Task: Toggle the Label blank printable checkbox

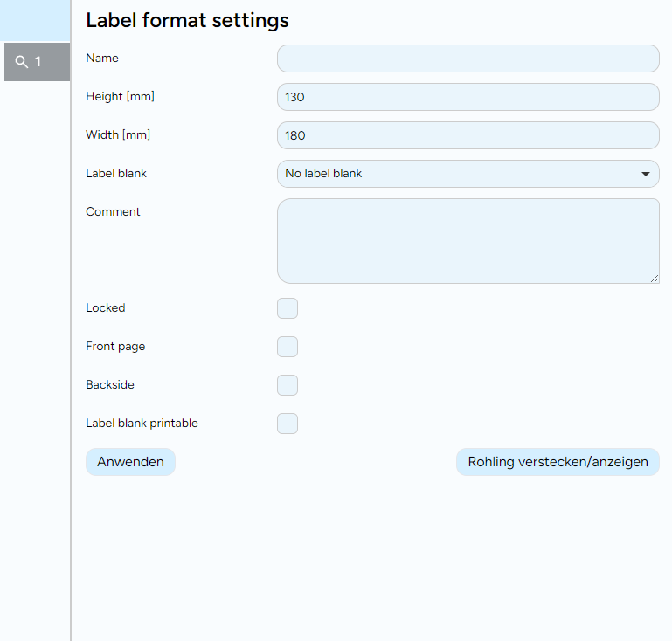Action: tap(288, 424)
